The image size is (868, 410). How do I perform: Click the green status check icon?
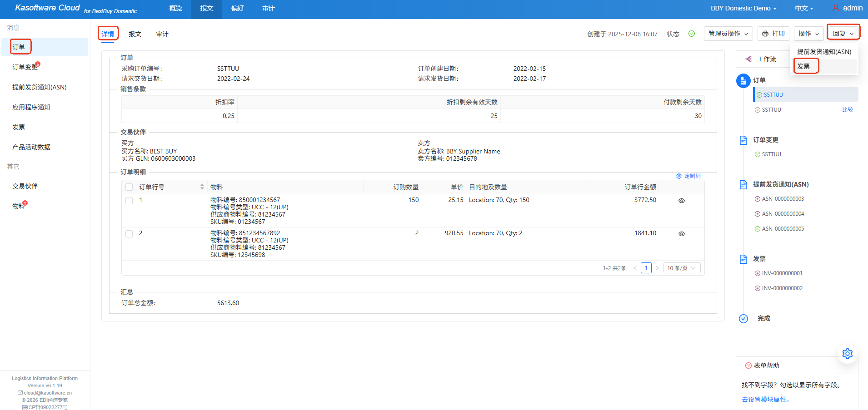(x=691, y=34)
